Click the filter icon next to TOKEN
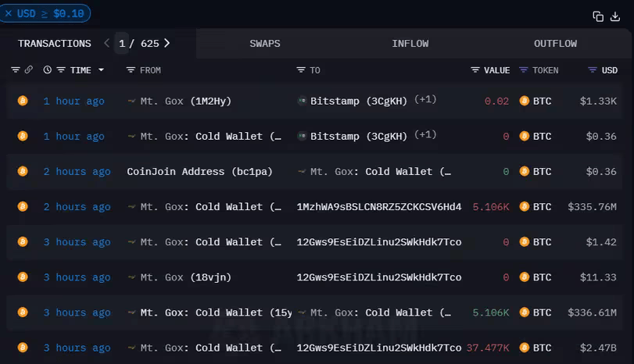The height and width of the screenshot is (364, 634). (525, 70)
